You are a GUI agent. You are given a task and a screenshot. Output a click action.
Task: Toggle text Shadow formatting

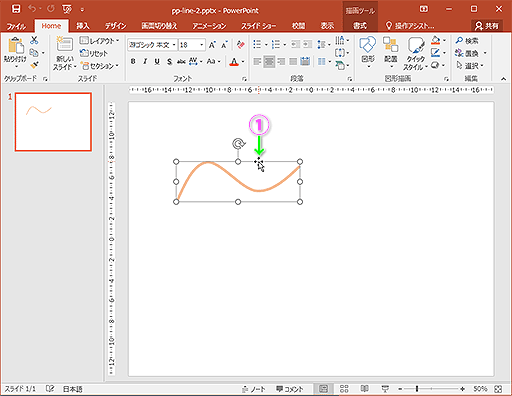169,61
